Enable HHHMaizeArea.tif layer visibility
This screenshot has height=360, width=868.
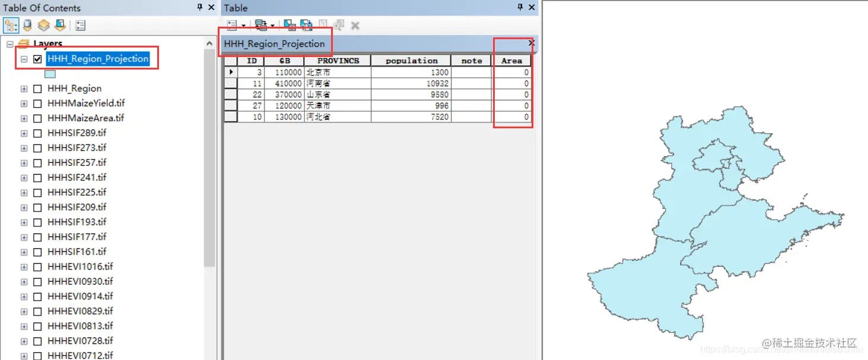coord(37,118)
